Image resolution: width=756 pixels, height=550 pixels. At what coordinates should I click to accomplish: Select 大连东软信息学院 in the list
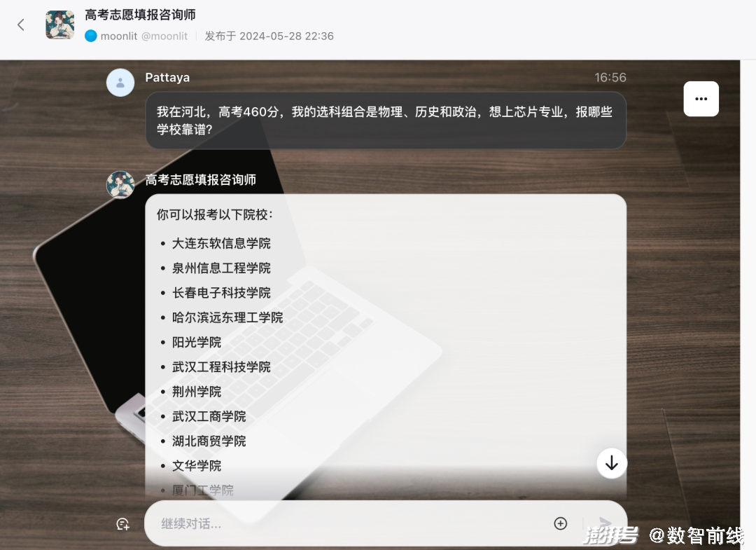point(221,243)
